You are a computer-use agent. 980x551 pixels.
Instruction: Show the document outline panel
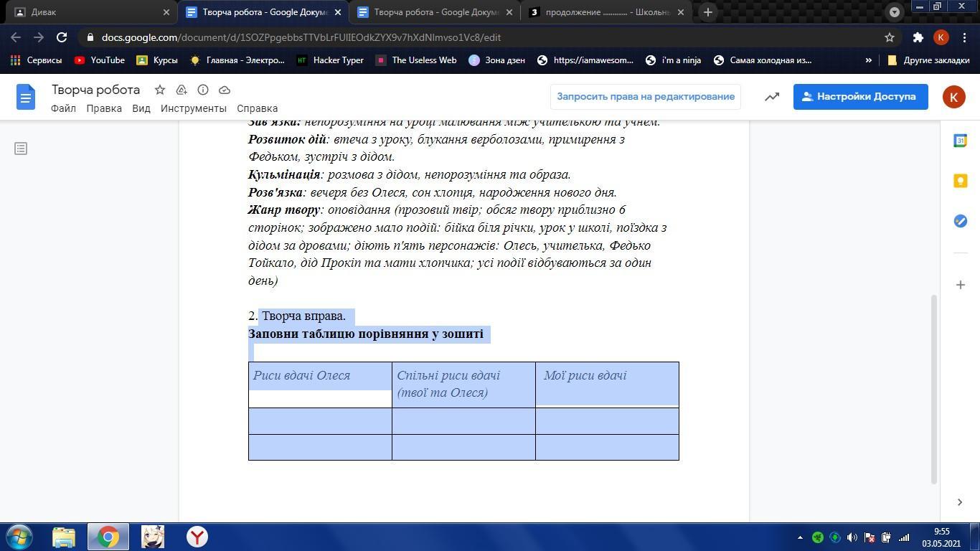click(21, 149)
